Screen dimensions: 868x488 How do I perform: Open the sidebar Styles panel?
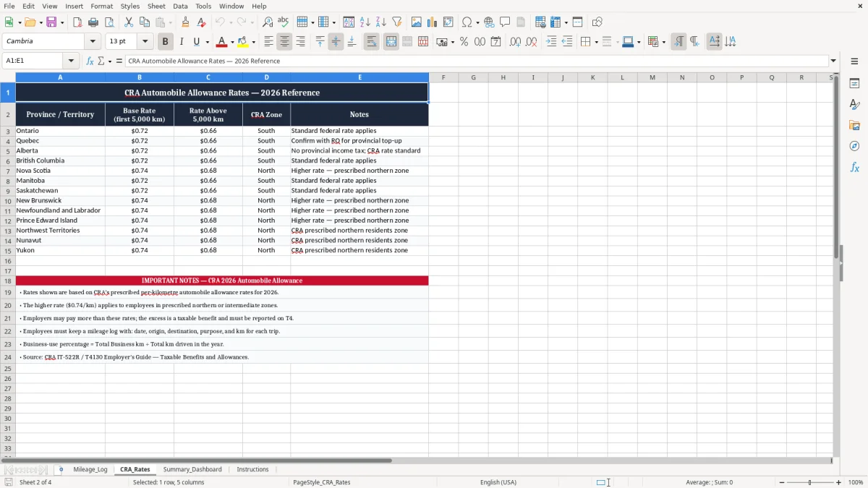click(854, 104)
